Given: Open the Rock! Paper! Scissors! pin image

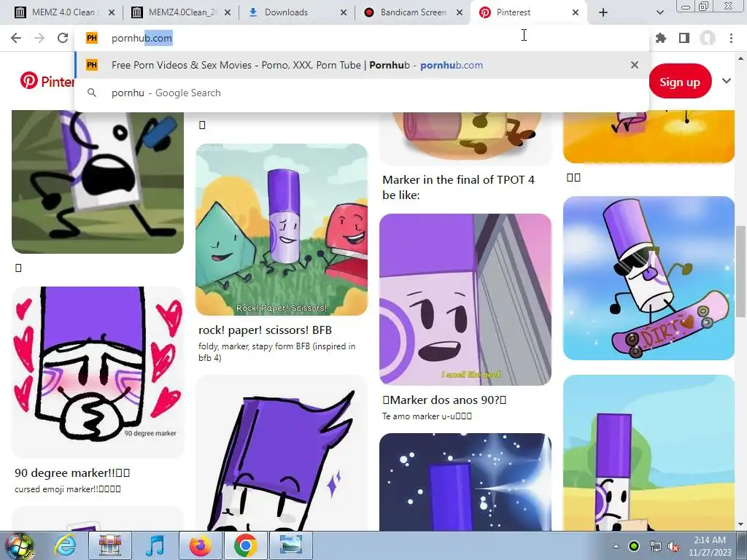Looking at the screenshot, I should click(282, 230).
